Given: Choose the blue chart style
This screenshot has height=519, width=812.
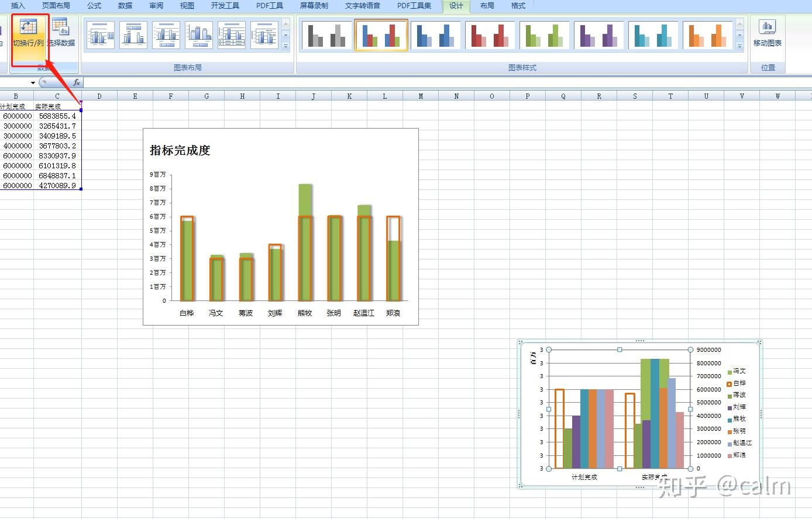Looking at the screenshot, I should coord(435,35).
